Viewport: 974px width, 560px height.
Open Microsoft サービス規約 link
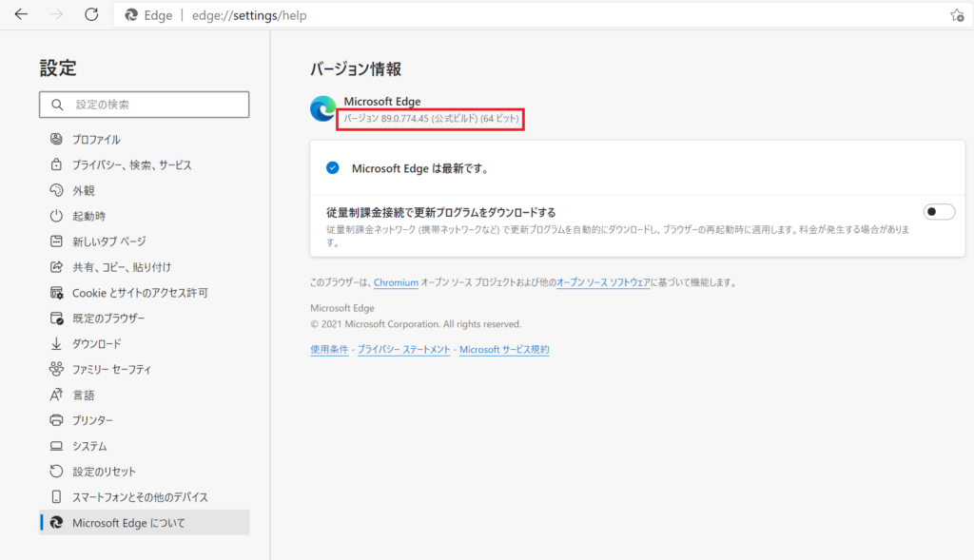pyautogui.click(x=504, y=350)
